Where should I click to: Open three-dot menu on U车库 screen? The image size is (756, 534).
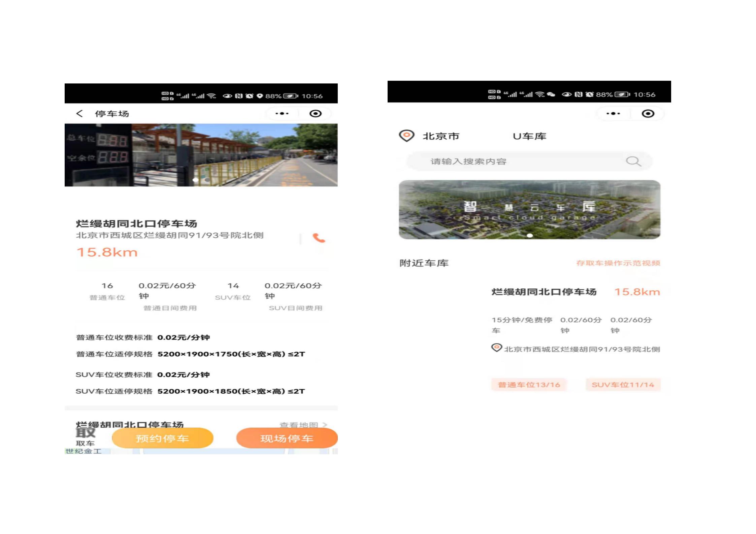coord(613,114)
